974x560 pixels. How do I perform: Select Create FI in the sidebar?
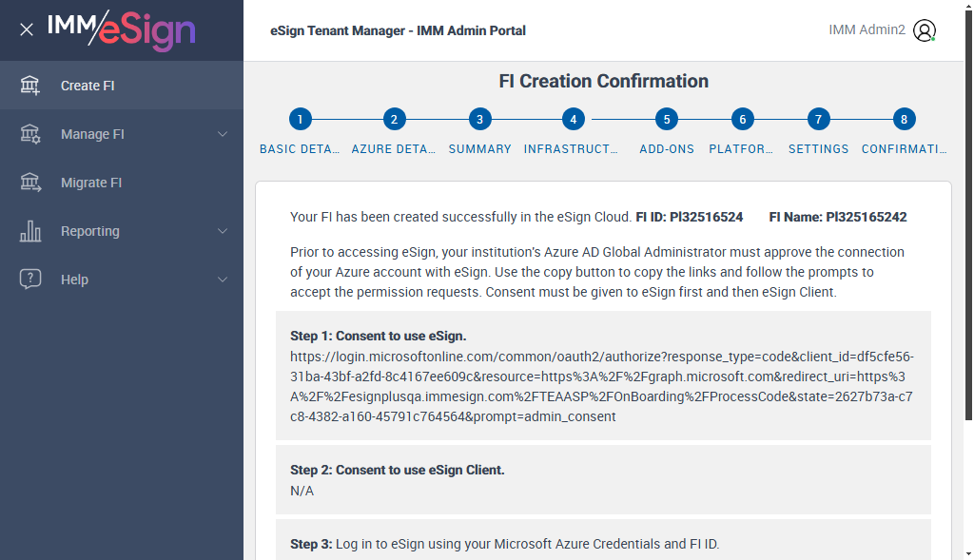pyautogui.click(x=88, y=86)
